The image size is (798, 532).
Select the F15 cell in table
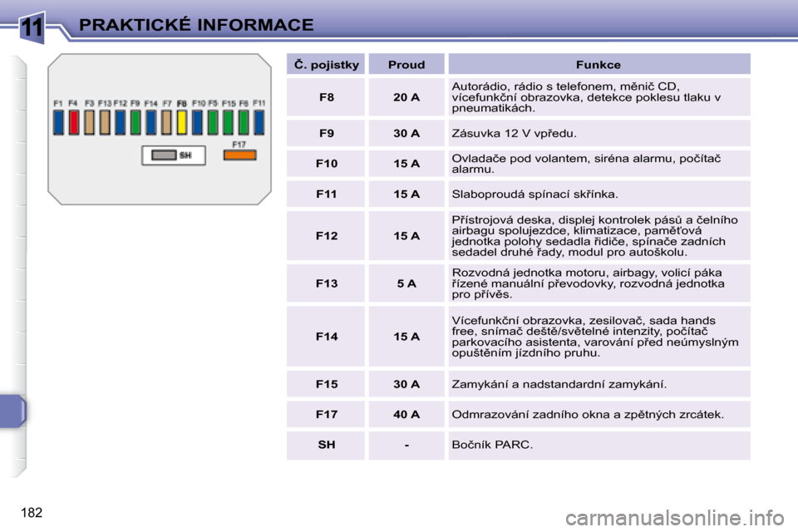(x=326, y=384)
